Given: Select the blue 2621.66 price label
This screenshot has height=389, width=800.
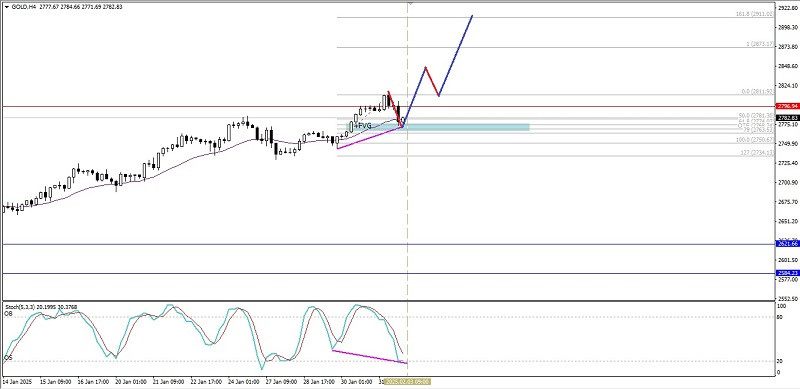Looking at the screenshot, I should point(787,244).
